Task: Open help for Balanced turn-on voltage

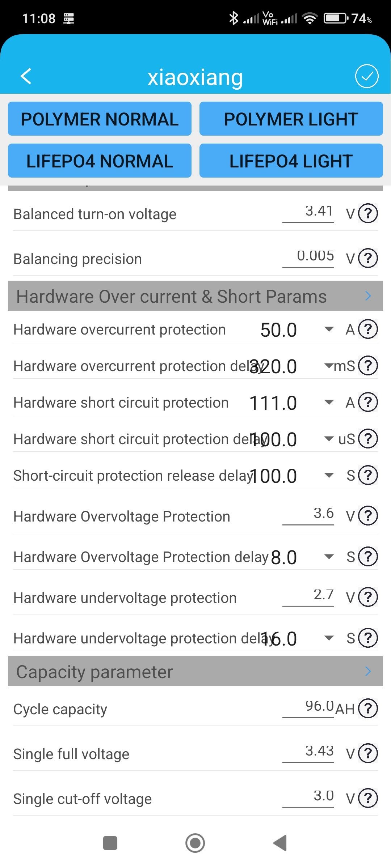Action: click(x=368, y=213)
